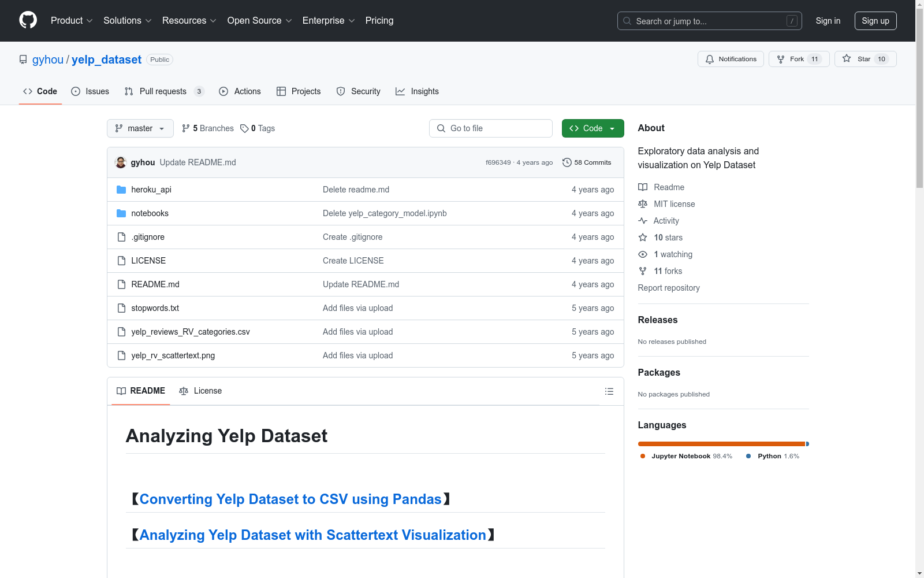924x578 pixels.
Task: Open the Security tab
Action: click(x=359, y=91)
